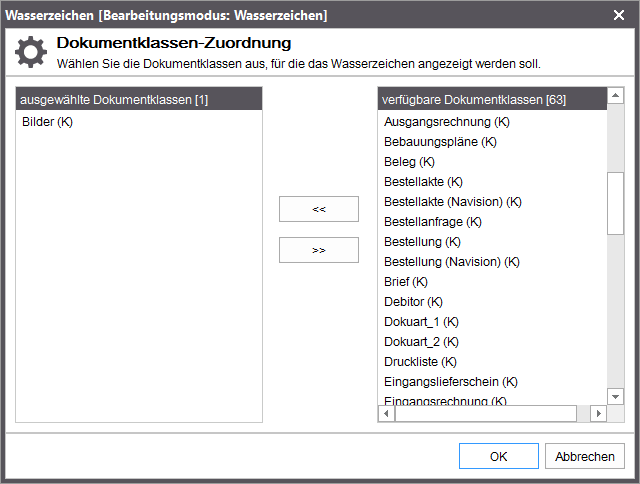The image size is (640, 484).
Task: Move selection with the >> button
Action: tap(319, 250)
